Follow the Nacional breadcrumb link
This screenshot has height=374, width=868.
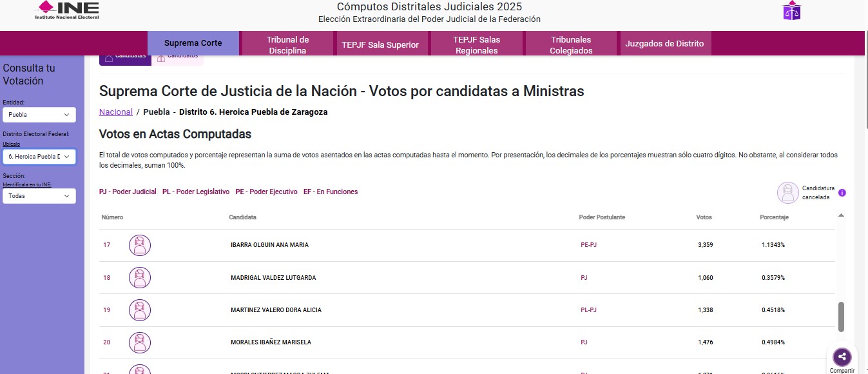116,112
